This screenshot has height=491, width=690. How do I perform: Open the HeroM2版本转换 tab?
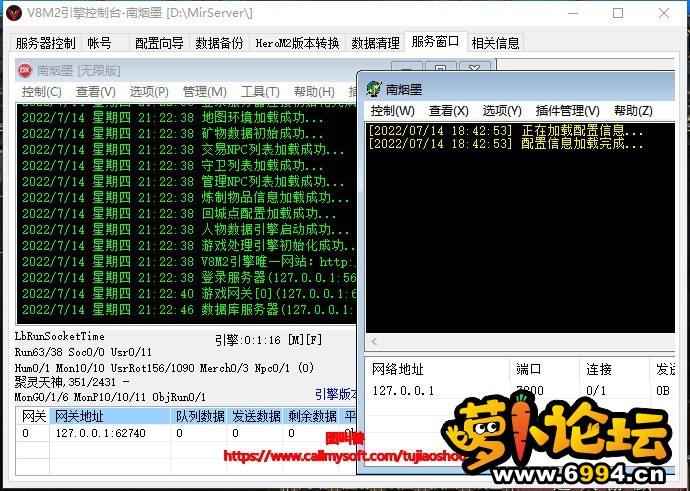(297, 43)
